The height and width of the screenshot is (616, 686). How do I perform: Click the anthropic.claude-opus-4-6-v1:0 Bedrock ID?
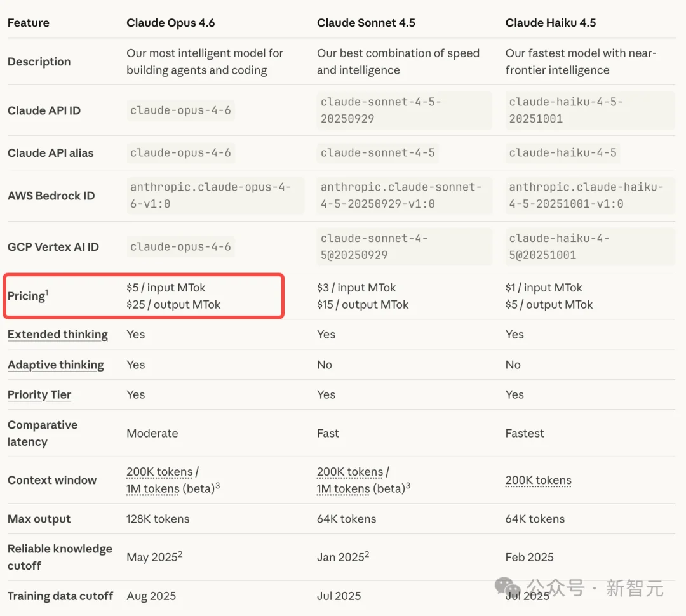(210, 196)
